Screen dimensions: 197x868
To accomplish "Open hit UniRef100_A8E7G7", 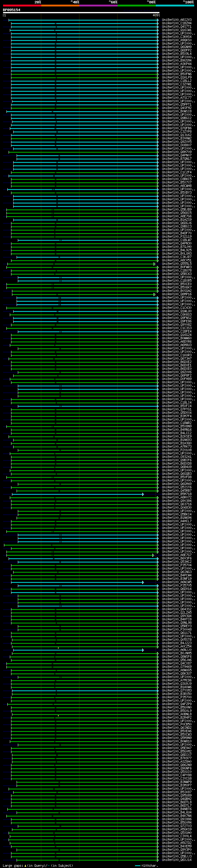I will pyautogui.click(x=176, y=555).
